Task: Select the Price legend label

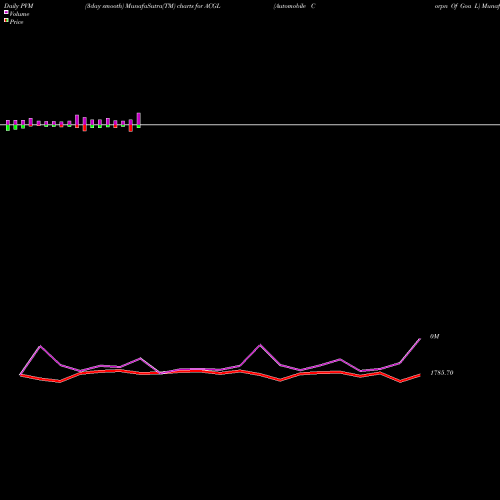Action: 16,22
